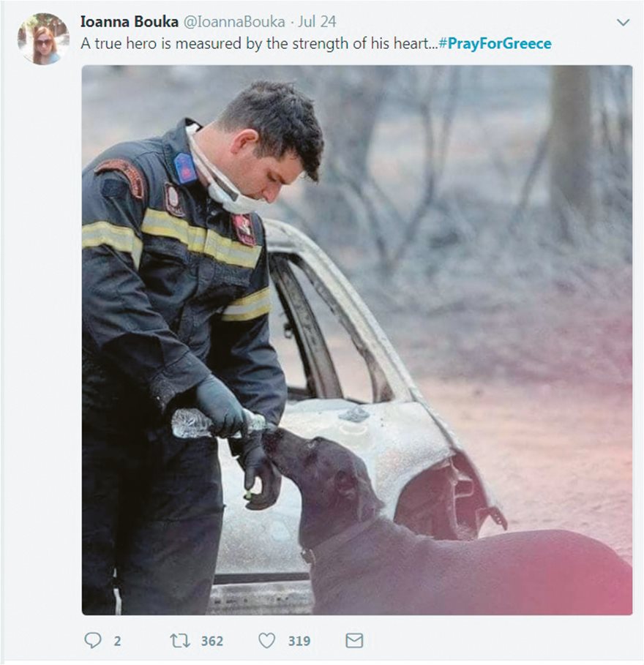
Task: Open the tweet permalink via Jul 24
Action: point(317,22)
